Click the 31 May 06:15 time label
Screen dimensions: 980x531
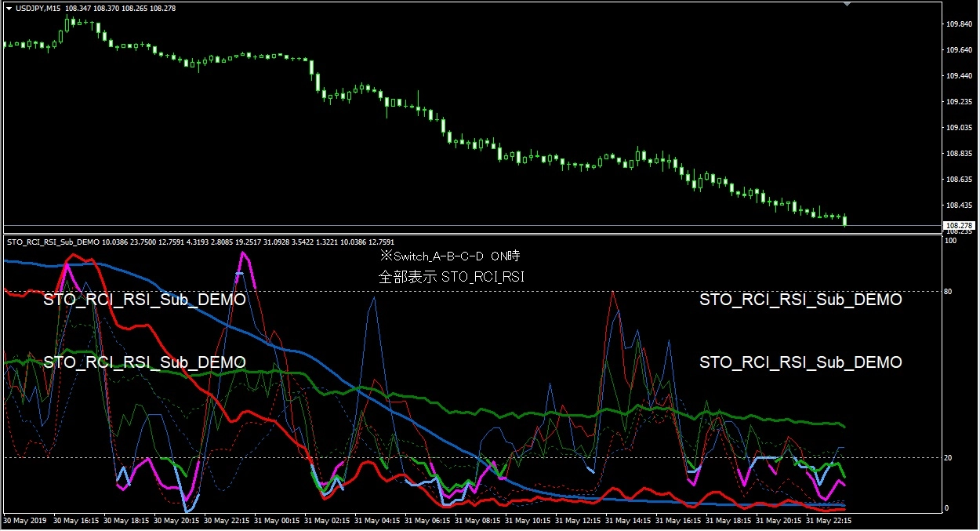tap(427, 520)
